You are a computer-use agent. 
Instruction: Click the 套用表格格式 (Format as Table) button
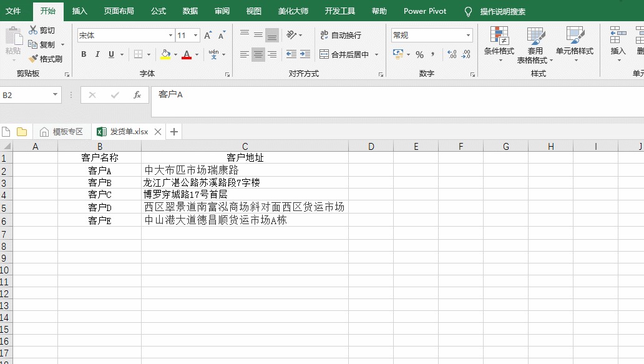click(x=535, y=44)
